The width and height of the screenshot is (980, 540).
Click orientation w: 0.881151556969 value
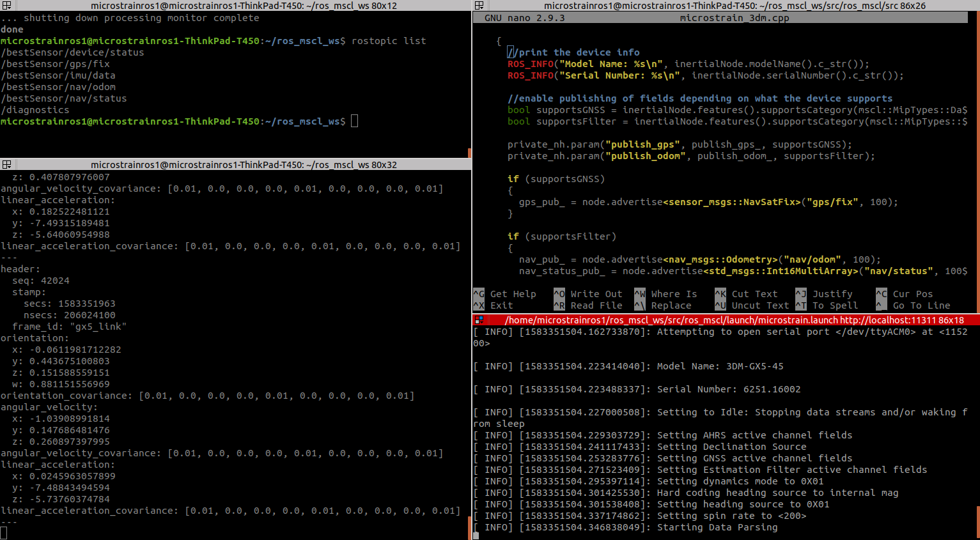(61, 384)
